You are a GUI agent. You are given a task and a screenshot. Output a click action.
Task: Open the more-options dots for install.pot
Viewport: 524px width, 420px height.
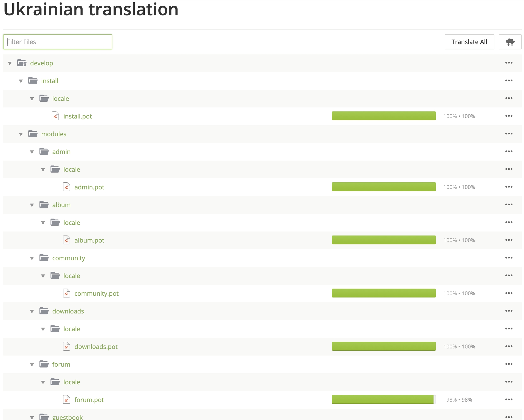click(509, 116)
